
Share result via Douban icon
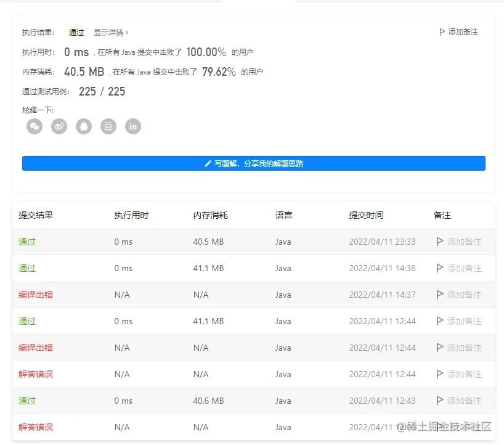click(x=108, y=126)
